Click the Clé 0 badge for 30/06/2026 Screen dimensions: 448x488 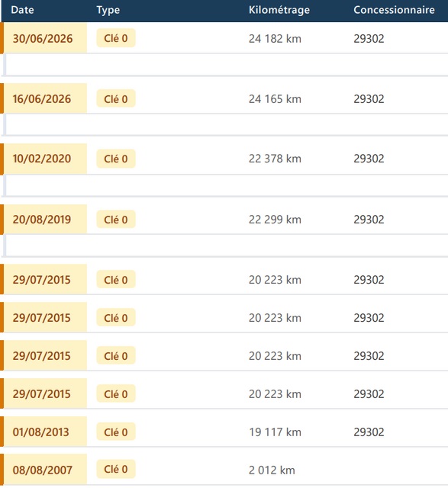tap(116, 38)
